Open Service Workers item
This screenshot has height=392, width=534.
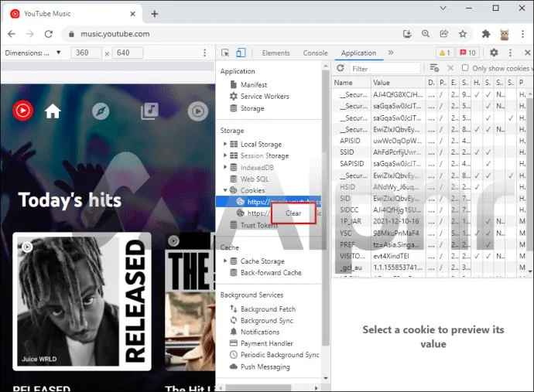(265, 97)
